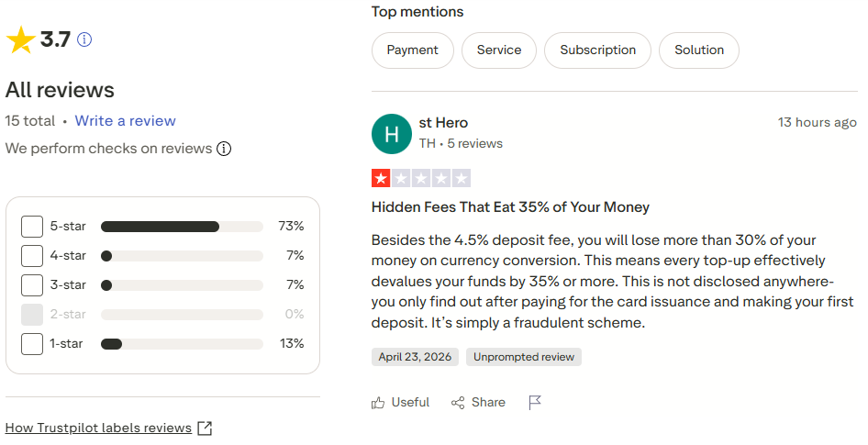Image resolution: width=868 pixels, height=445 pixels.
Task: Open the 'Write a review' link
Action: tap(125, 121)
